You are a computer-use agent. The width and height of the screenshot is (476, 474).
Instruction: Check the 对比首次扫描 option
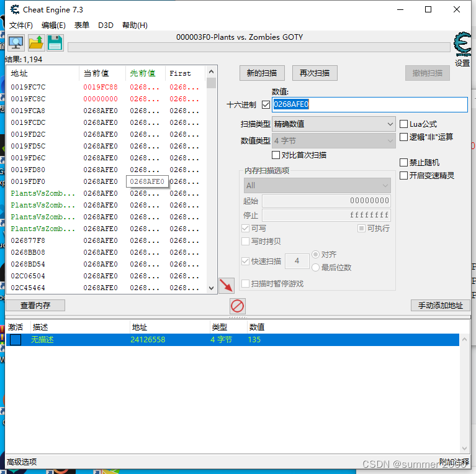coord(276,155)
